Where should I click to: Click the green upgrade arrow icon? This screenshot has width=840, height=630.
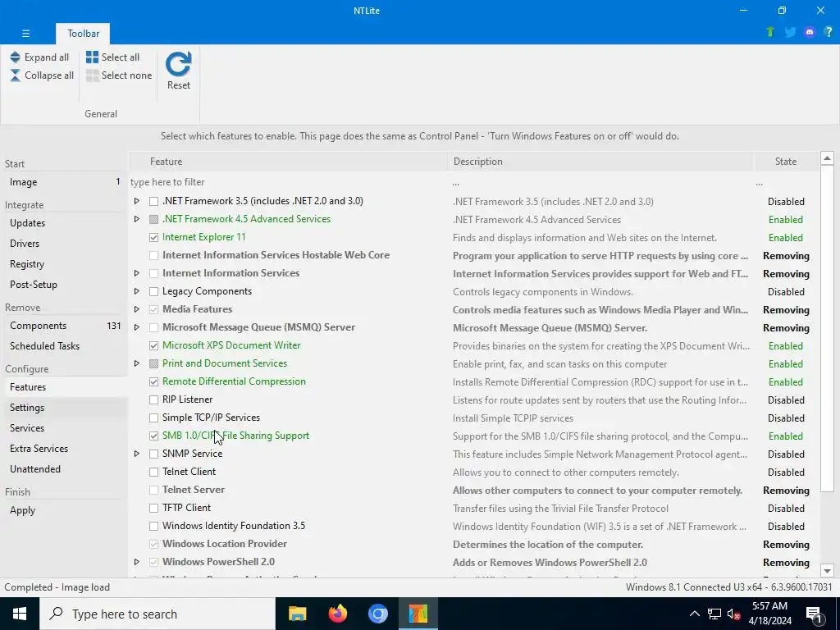click(x=770, y=32)
